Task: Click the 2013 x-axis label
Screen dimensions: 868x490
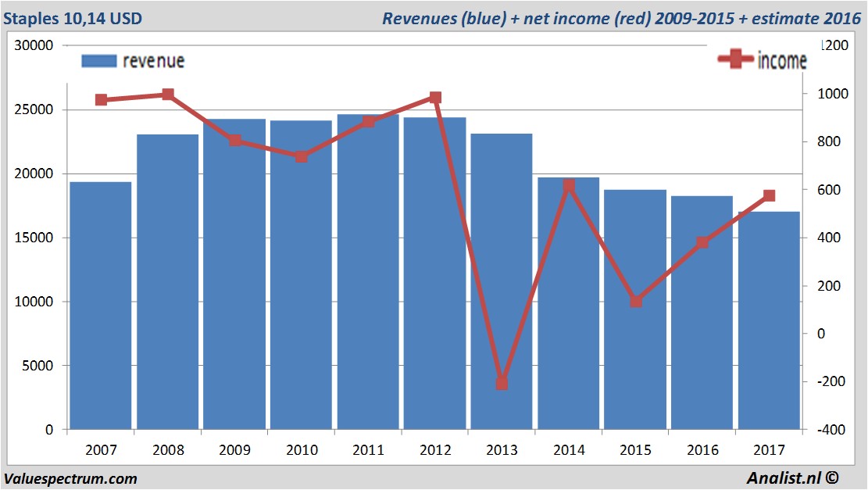Action: [502, 449]
